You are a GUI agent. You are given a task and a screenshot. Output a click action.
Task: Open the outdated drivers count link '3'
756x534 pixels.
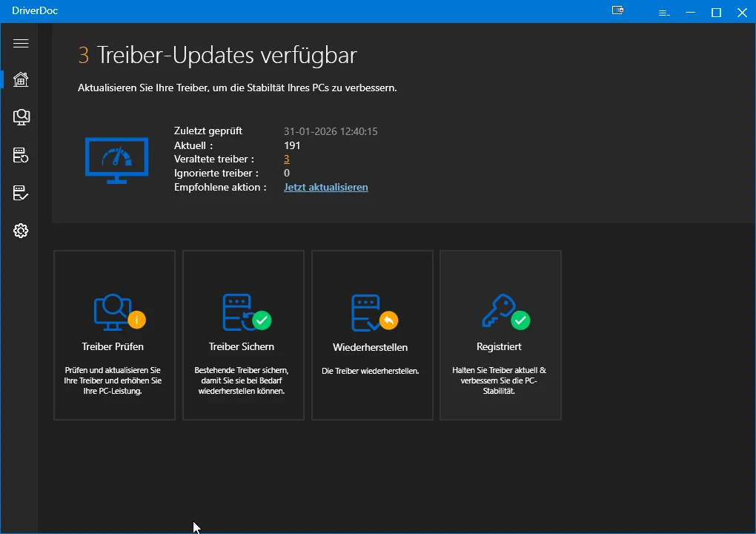point(287,159)
